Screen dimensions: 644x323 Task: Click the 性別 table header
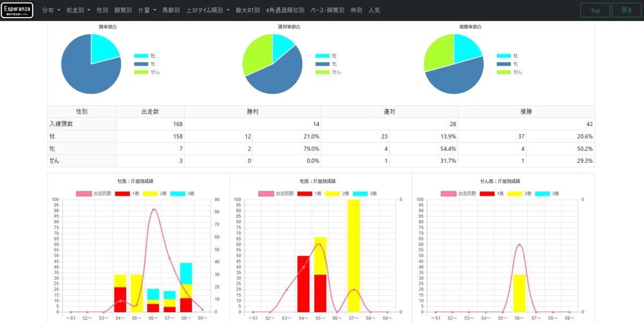[82, 112]
